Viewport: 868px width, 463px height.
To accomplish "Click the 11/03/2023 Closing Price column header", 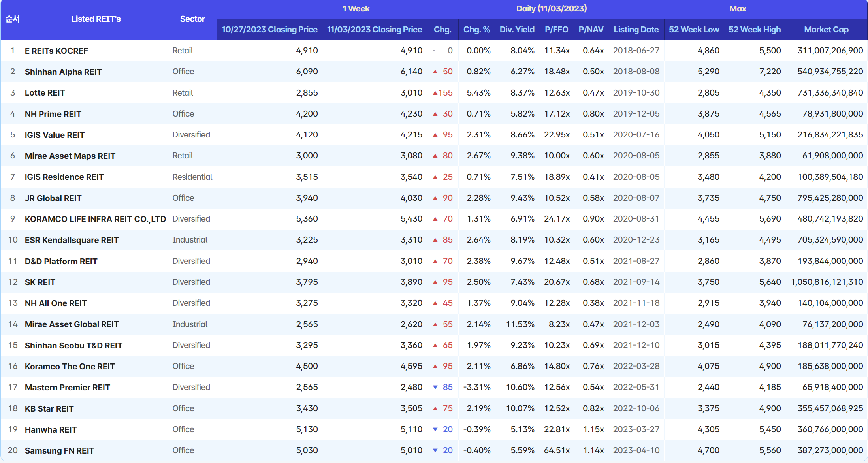I will (375, 30).
